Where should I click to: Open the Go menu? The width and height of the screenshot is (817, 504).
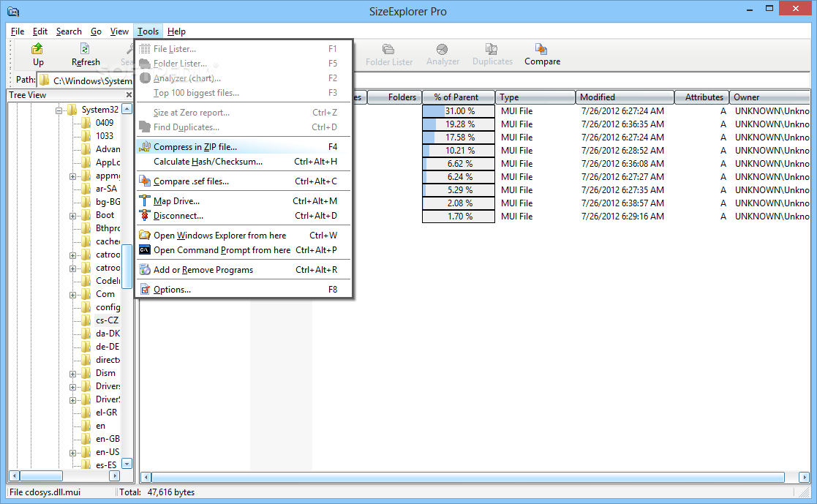tap(96, 31)
